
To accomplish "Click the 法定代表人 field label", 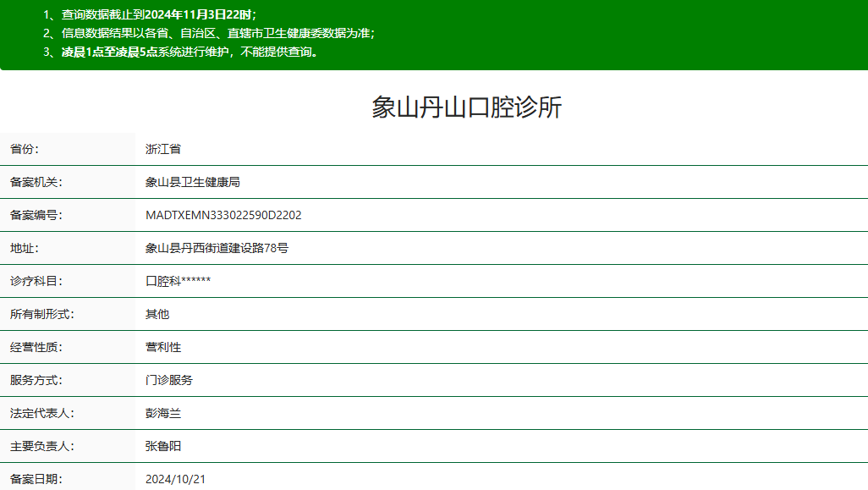I will click(x=42, y=414).
